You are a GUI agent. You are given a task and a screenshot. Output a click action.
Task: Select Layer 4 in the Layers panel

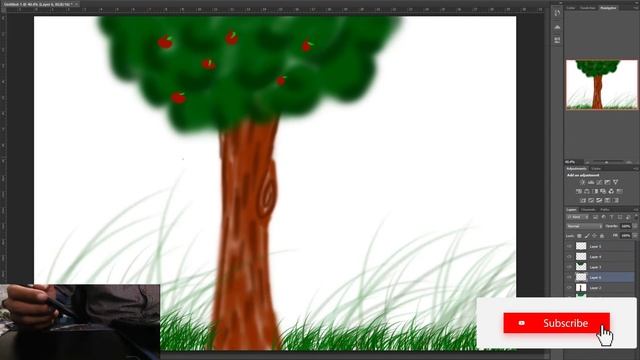tap(600, 256)
